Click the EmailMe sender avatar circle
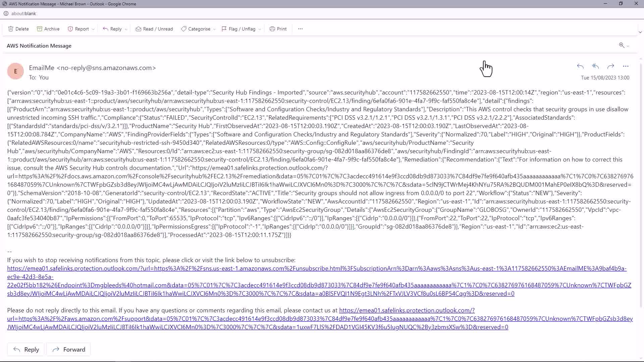 click(x=15, y=71)
